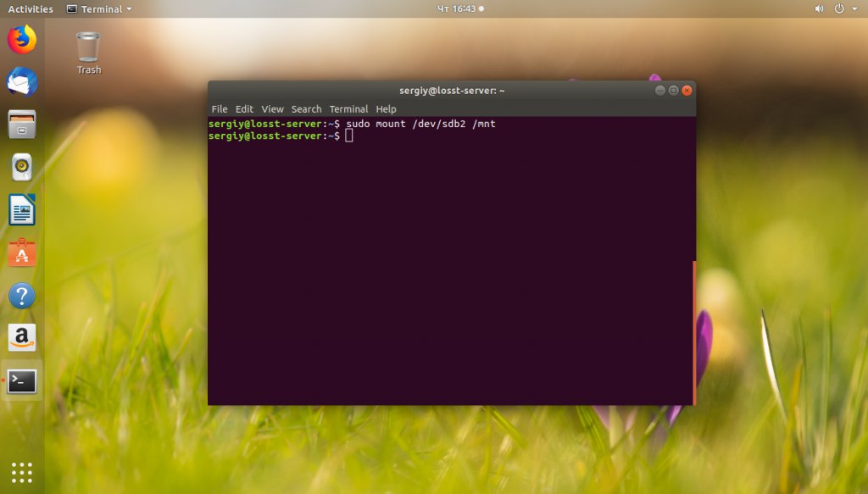Open the volume icon in top bar
Screen dimensions: 868x494
(820, 8)
